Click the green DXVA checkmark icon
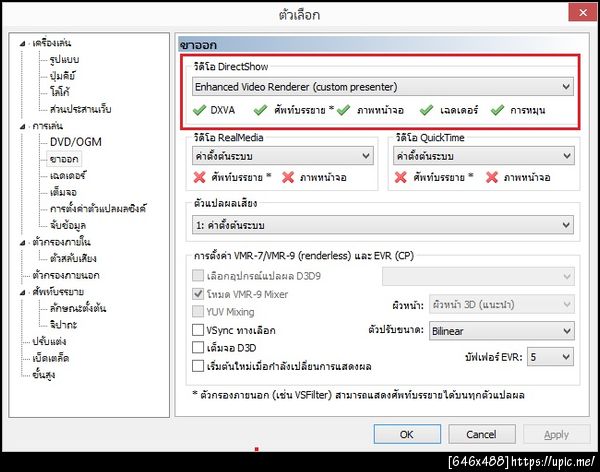600x472 pixels. (x=199, y=110)
